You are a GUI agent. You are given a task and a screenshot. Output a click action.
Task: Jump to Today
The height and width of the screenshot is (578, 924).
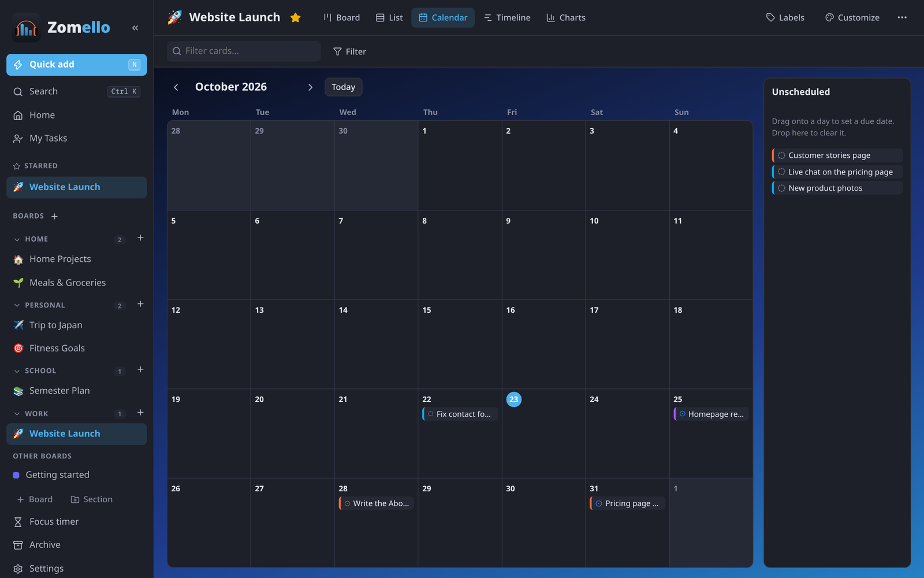click(344, 87)
